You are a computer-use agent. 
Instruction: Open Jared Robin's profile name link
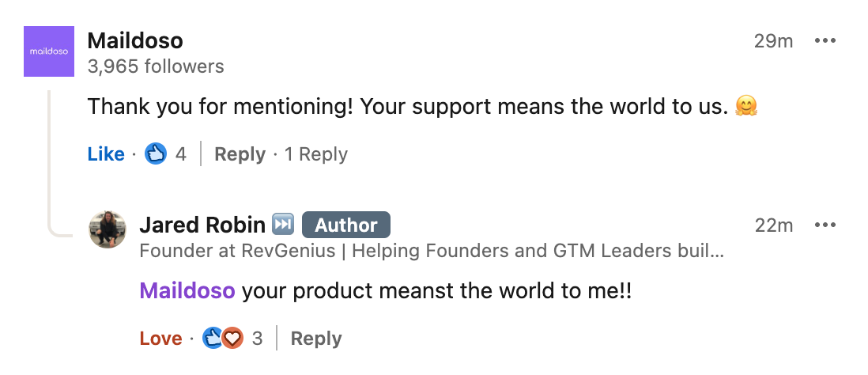(x=202, y=225)
